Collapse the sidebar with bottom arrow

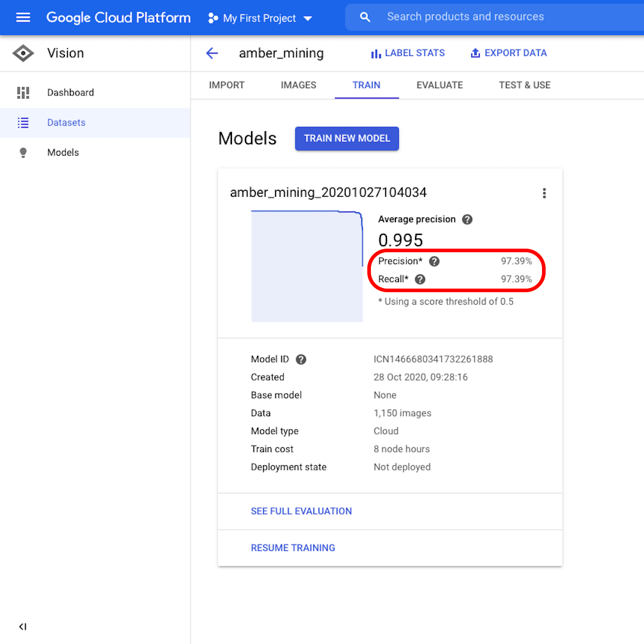(23, 626)
